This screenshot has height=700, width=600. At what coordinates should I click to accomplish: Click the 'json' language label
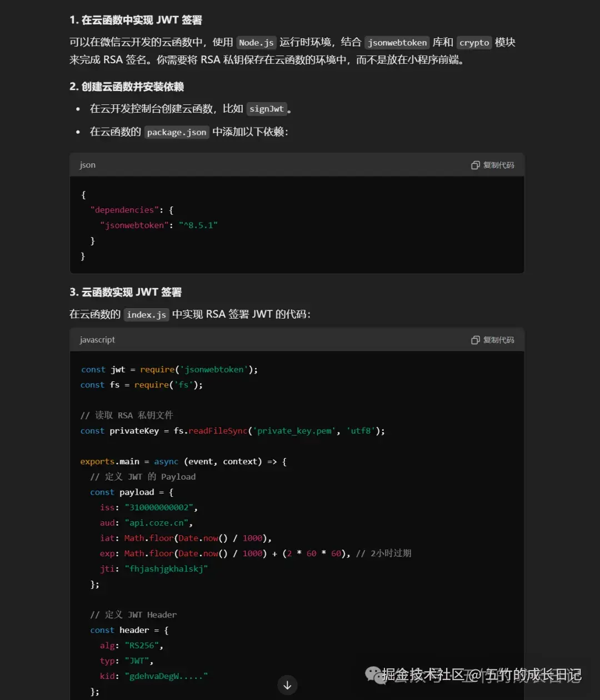click(x=88, y=165)
